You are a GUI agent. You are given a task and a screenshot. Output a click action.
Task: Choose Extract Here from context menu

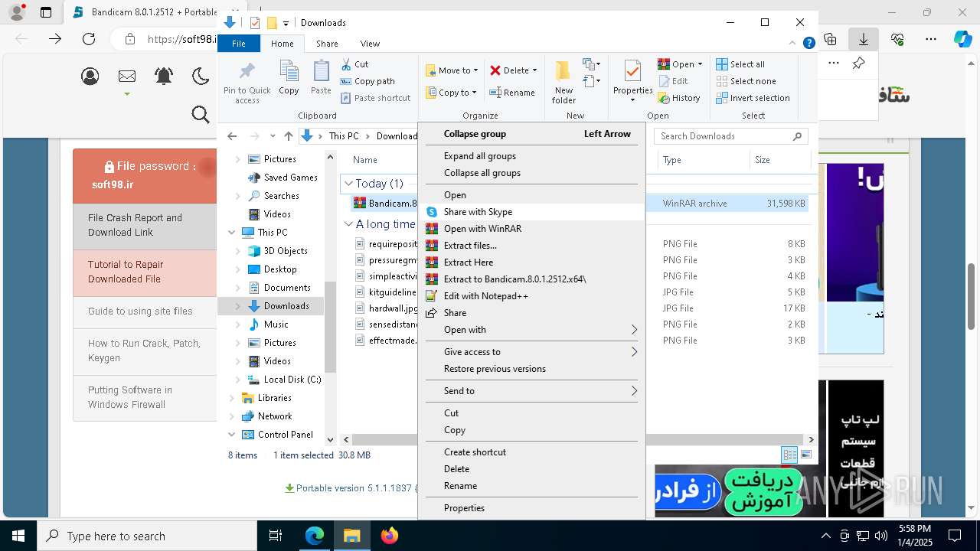pos(531,262)
